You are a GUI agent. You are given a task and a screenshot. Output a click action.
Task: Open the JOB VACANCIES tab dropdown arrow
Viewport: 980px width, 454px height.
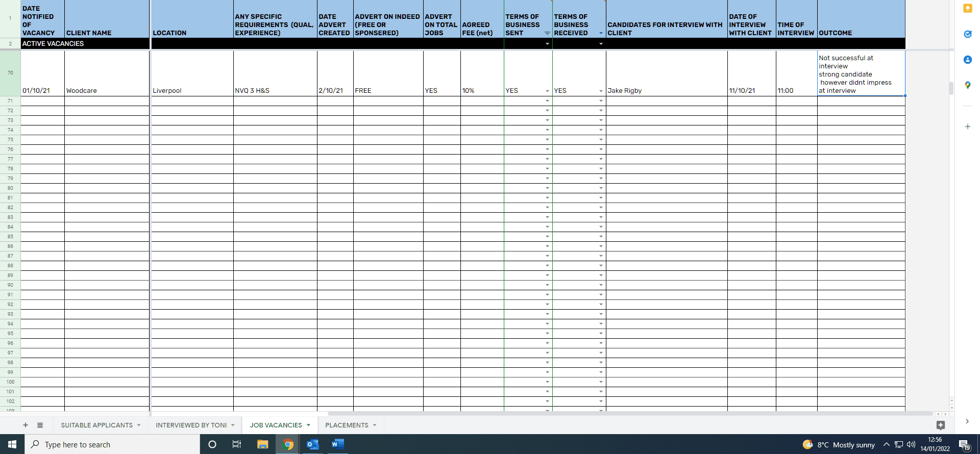[308, 425]
